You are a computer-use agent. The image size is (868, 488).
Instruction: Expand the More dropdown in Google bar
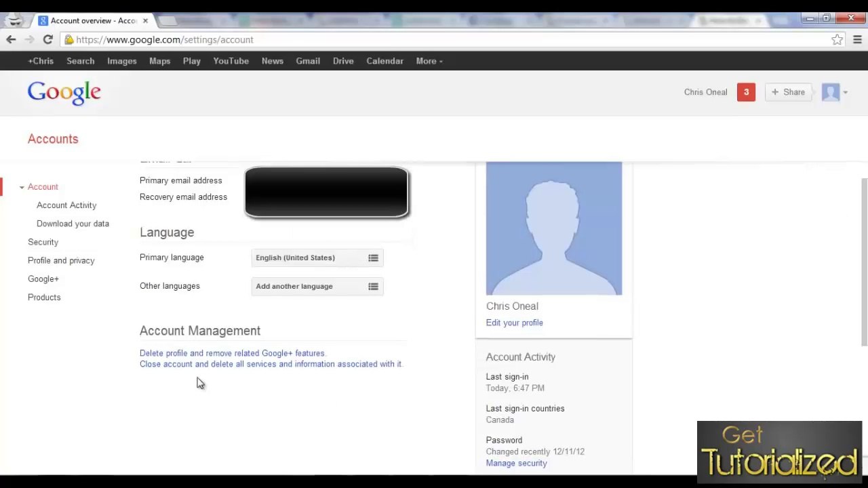tap(429, 61)
